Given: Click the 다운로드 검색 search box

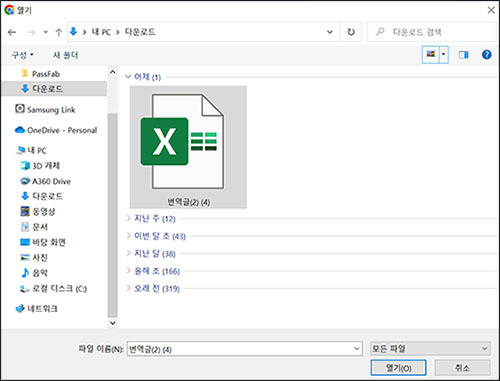Looking at the screenshot, I should [x=431, y=32].
